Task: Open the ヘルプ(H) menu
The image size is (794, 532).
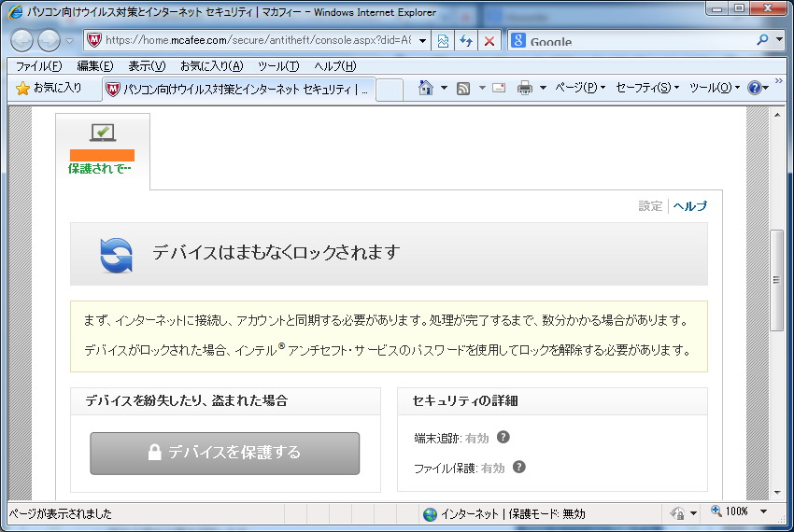Action: [335, 66]
